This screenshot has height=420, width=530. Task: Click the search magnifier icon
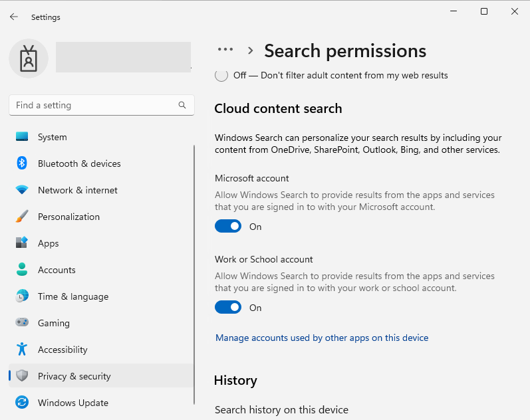182,105
